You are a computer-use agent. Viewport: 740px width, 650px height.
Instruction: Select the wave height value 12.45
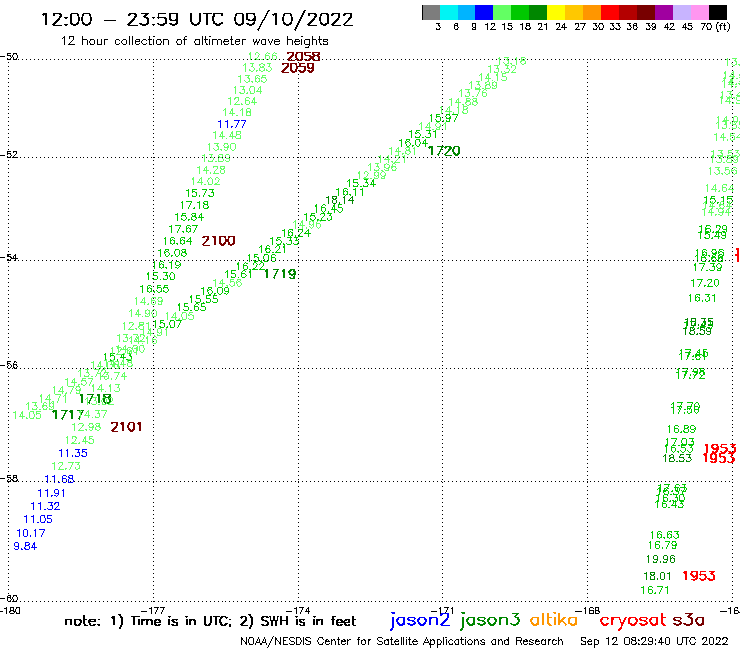pyautogui.click(x=79, y=440)
